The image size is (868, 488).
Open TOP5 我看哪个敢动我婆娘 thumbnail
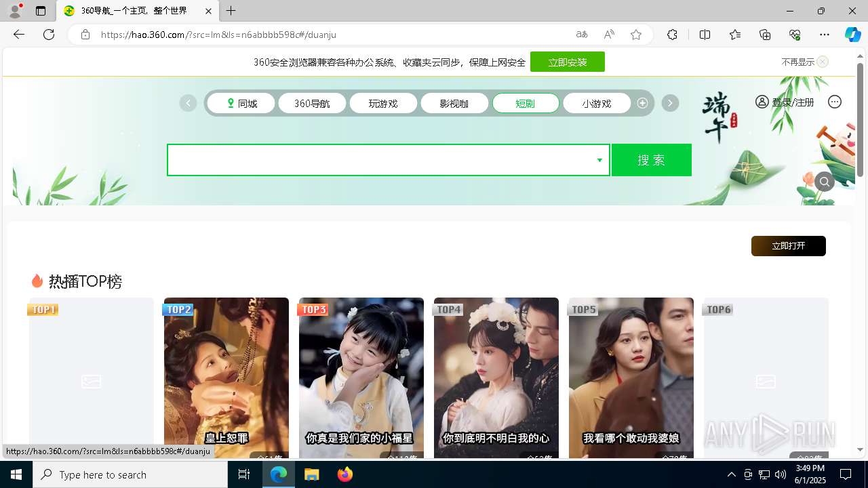click(x=631, y=378)
